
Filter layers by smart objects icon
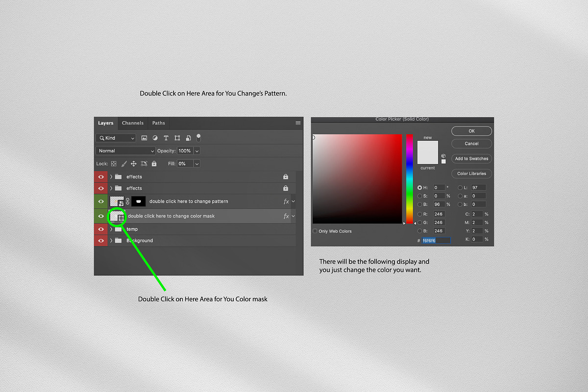point(188,138)
